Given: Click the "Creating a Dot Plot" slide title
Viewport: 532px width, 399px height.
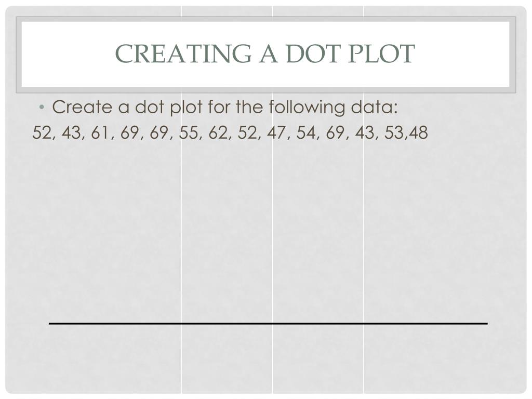Looking at the screenshot, I should (265, 54).
